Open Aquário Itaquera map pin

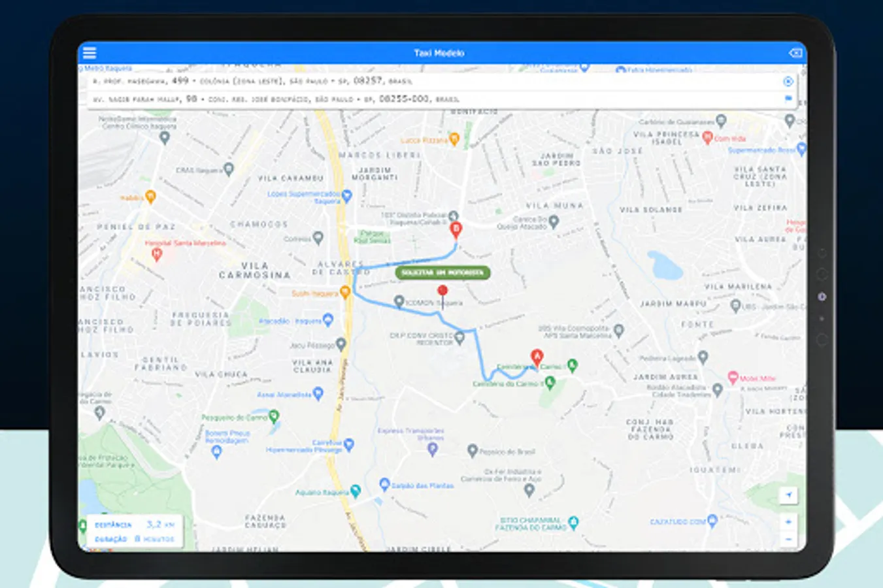point(356,491)
